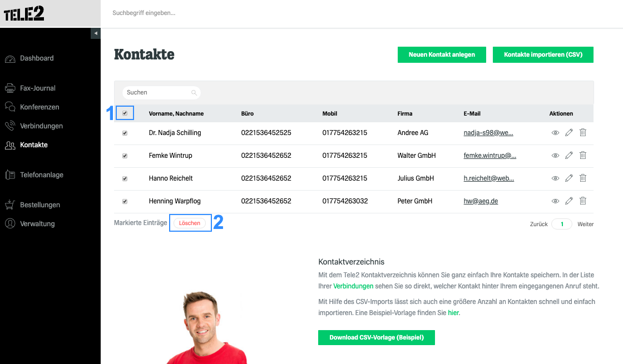Open Bestellungen section
This screenshot has width=623, height=364.
click(39, 205)
